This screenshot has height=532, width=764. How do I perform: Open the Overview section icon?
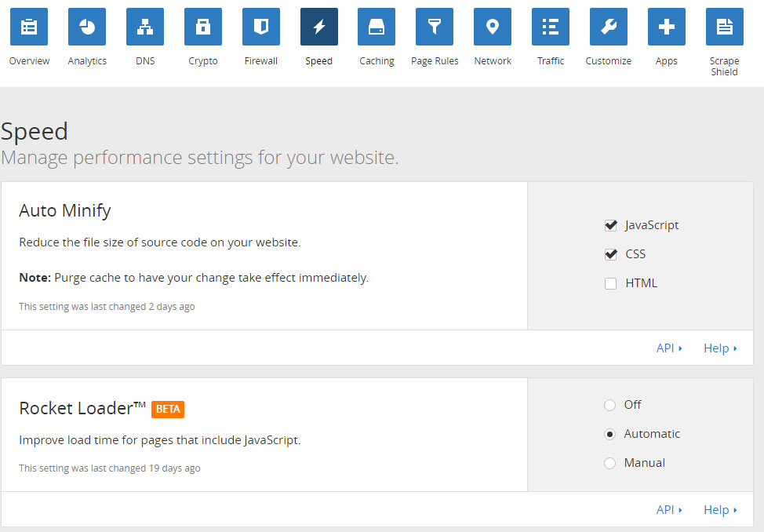(x=29, y=27)
